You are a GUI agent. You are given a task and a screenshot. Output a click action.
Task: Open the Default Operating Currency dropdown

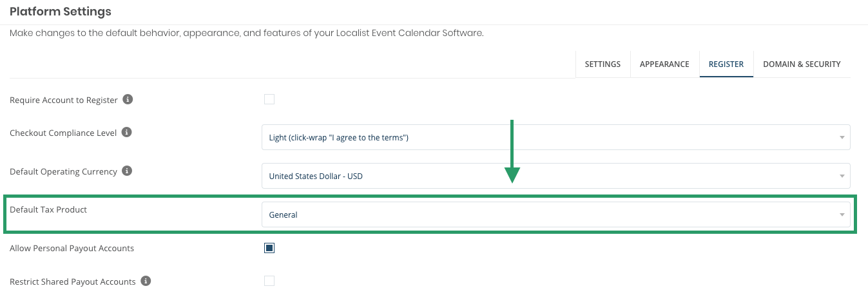point(554,176)
